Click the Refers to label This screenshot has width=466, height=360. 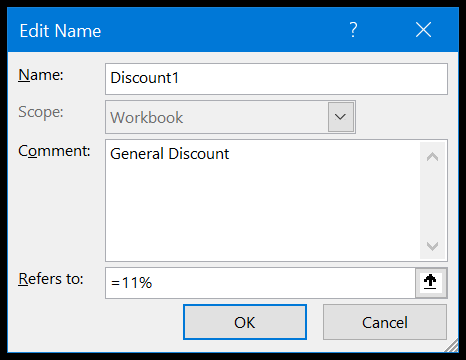click(51, 279)
